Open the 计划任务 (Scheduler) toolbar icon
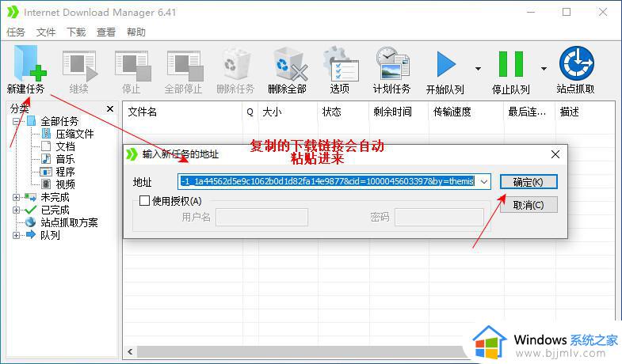 (392, 64)
